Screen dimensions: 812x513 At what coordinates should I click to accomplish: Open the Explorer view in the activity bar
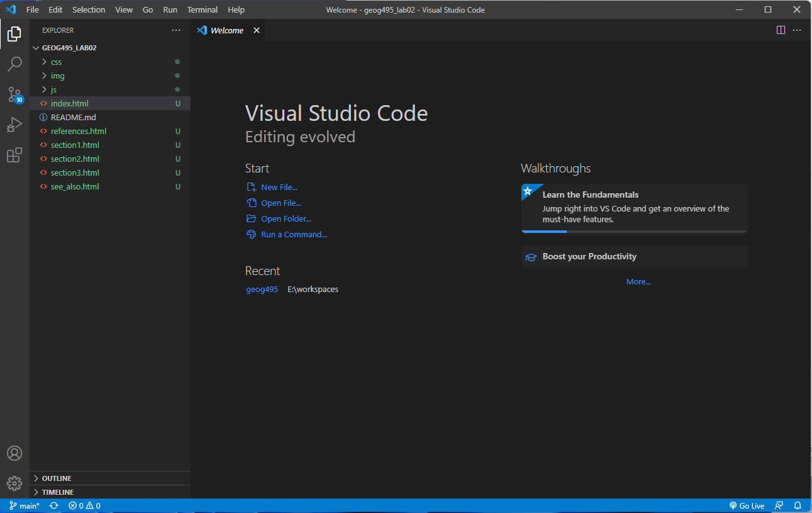14,33
